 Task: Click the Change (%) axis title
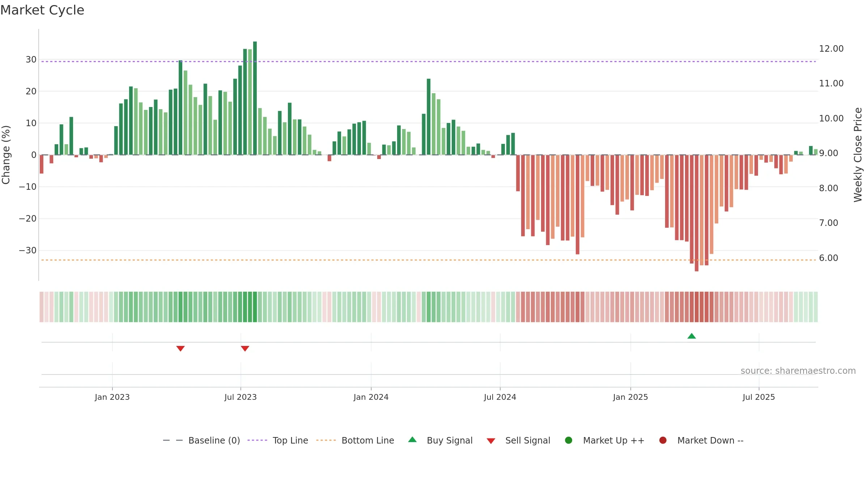pyautogui.click(x=6, y=155)
